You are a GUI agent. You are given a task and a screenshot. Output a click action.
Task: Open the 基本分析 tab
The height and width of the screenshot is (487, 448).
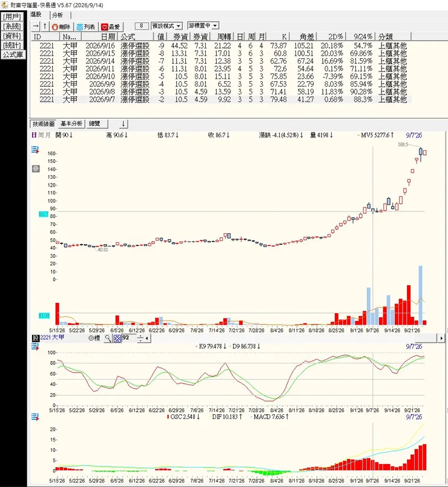coord(71,124)
